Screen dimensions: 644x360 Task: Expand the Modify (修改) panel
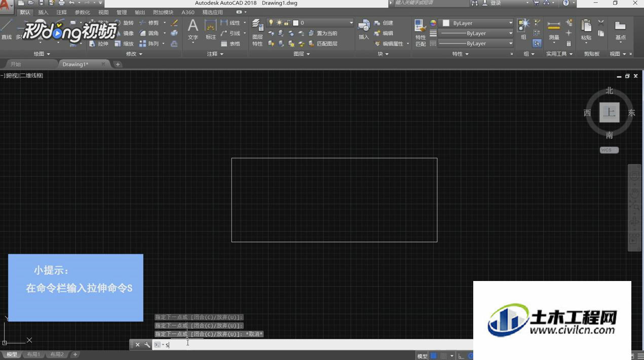coord(134,54)
